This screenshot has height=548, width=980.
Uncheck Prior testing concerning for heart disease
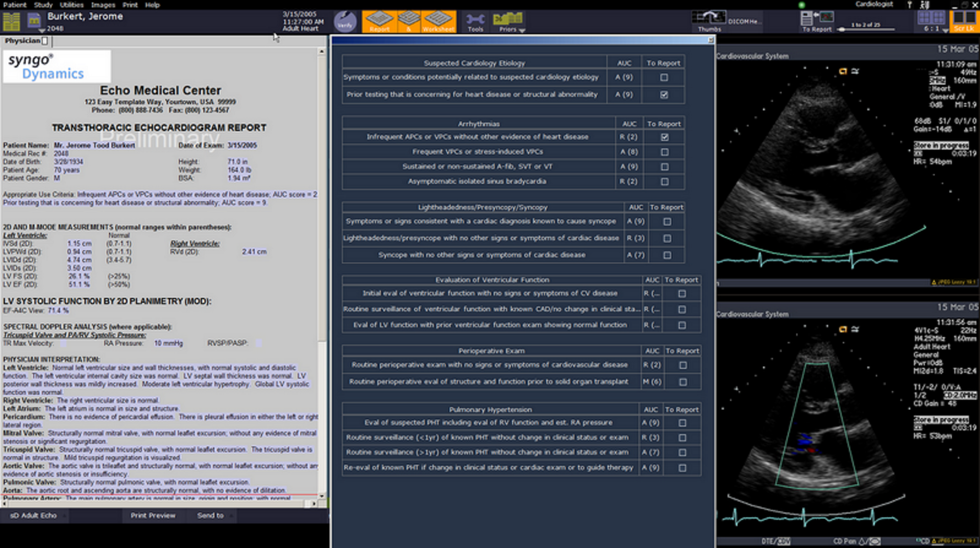pyautogui.click(x=664, y=95)
